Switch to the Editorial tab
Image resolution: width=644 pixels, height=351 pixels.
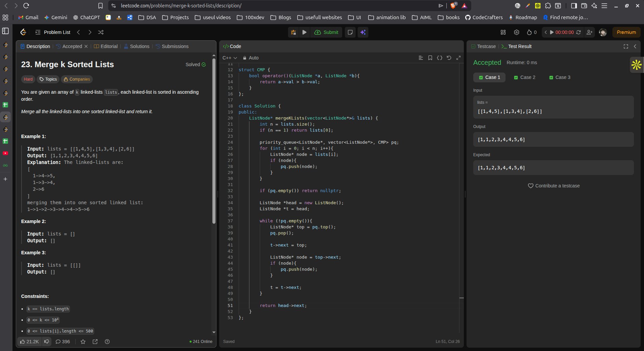[x=106, y=46]
